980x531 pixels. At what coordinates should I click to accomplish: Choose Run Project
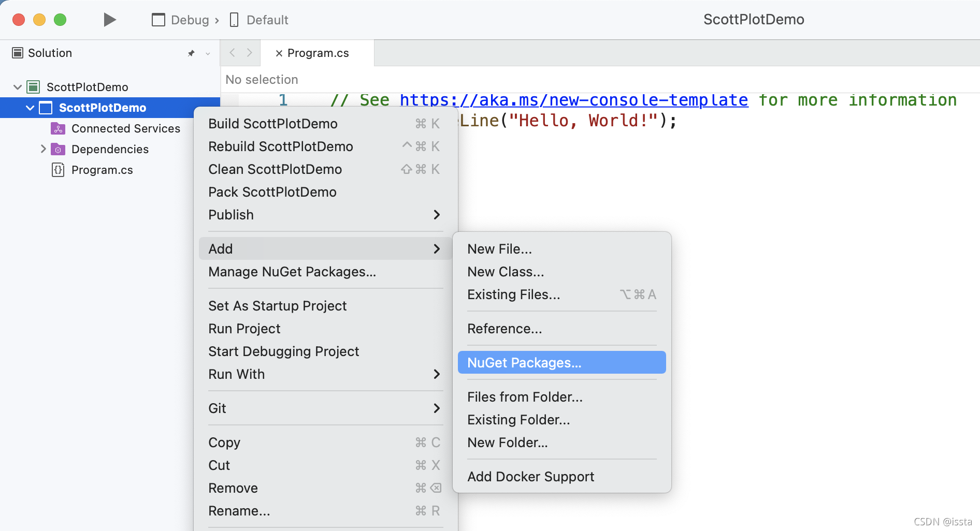click(325, 329)
